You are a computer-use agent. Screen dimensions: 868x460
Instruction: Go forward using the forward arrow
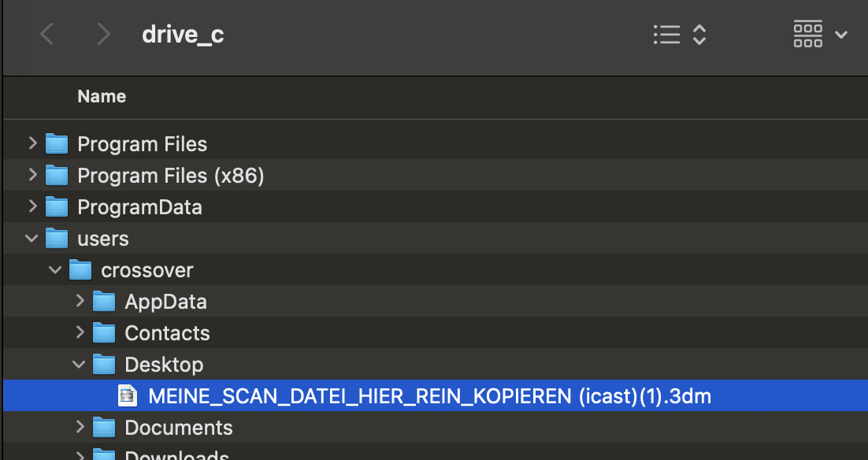point(103,35)
